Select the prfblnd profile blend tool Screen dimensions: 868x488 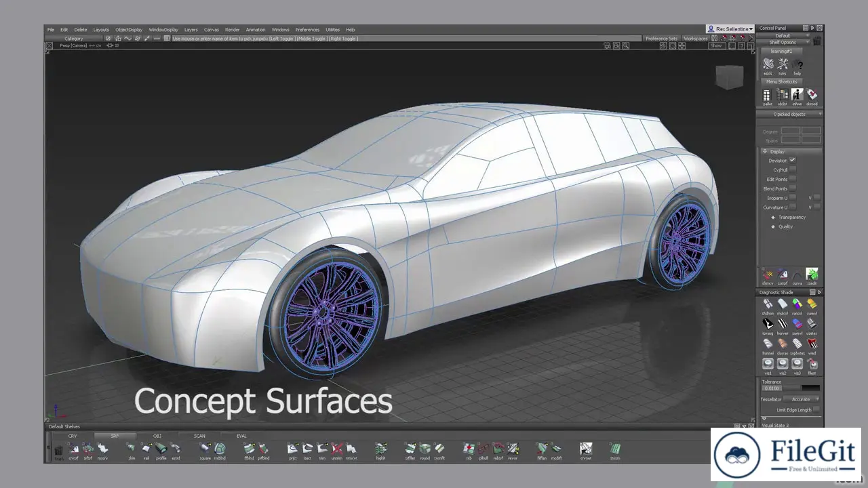click(264, 450)
